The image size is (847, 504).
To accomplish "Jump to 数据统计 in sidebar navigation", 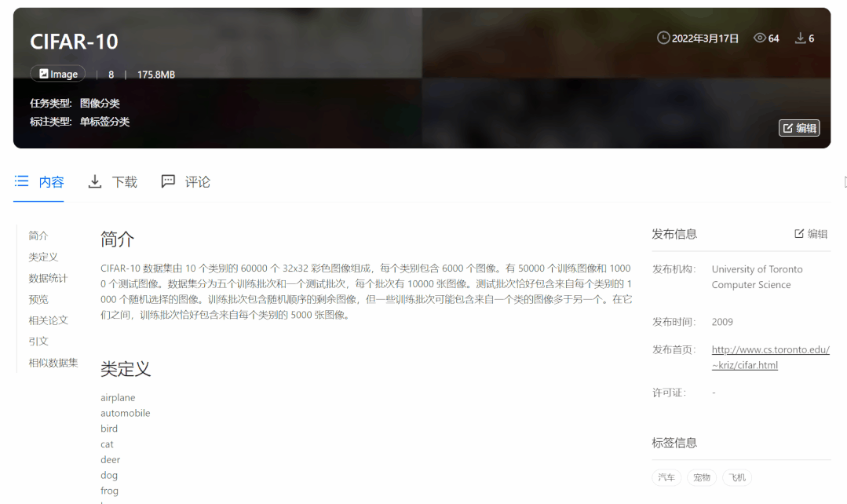I will click(x=48, y=278).
